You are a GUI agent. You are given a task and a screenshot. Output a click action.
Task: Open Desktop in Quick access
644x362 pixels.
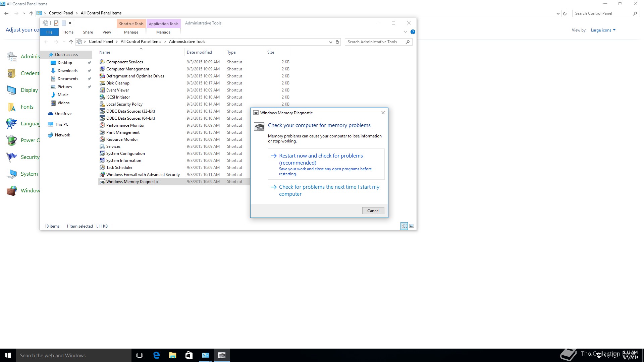click(x=65, y=63)
